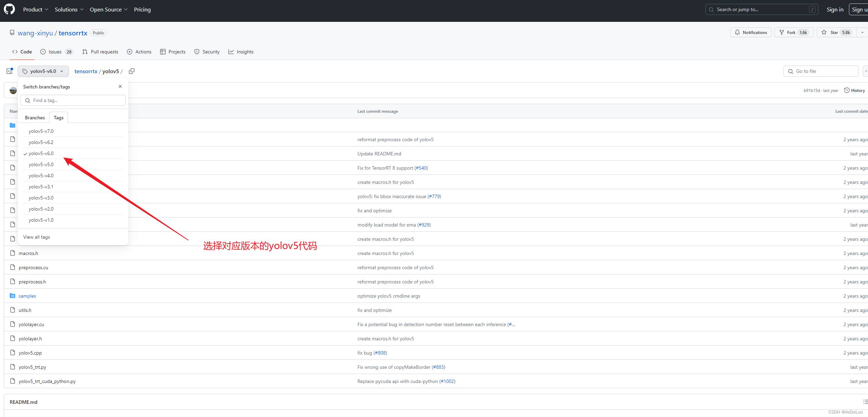Select the Branches tab in popup
The height and width of the screenshot is (417, 868).
(x=35, y=118)
